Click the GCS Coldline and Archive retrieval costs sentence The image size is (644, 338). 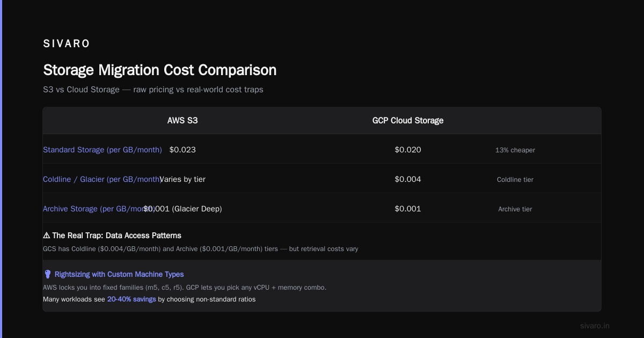[x=200, y=249]
